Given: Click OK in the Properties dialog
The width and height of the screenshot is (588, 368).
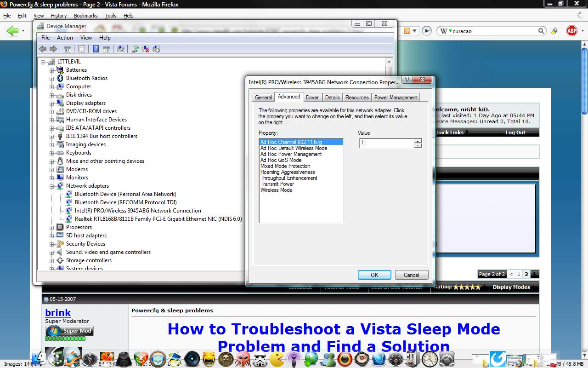Looking at the screenshot, I should click(x=374, y=275).
